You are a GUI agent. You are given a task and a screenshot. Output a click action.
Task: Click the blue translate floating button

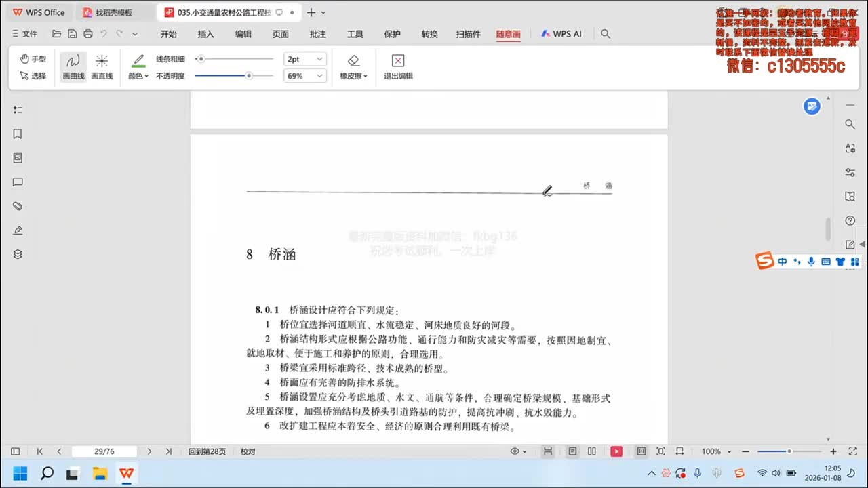812,106
